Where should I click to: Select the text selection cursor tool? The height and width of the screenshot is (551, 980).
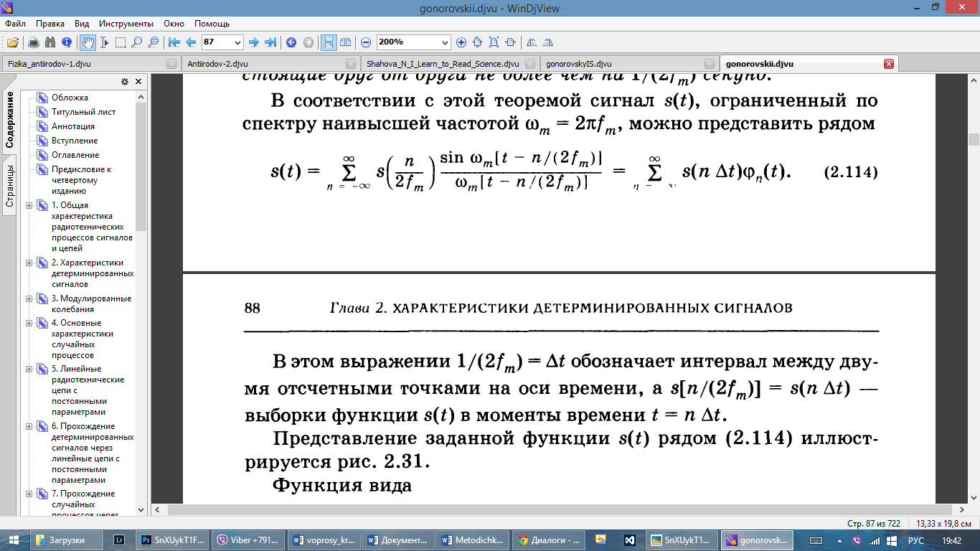point(105,42)
